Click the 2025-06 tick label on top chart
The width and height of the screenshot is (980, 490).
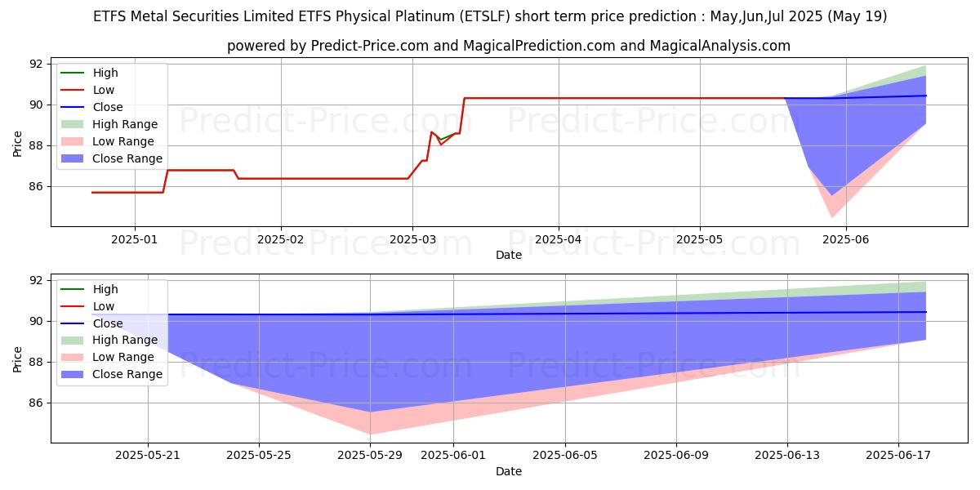pyautogui.click(x=845, y=240)
